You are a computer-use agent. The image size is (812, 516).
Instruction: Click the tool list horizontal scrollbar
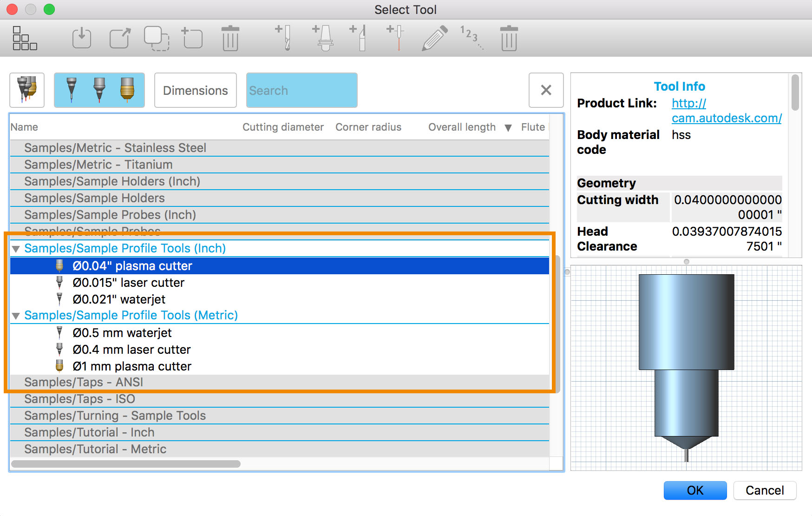coord(125,463)
